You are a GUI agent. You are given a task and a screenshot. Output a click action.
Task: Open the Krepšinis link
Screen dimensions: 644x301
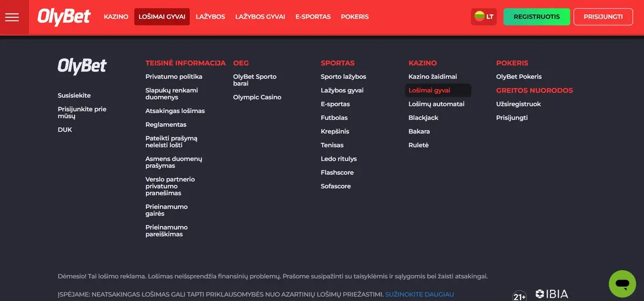click(x=335, y=132)
